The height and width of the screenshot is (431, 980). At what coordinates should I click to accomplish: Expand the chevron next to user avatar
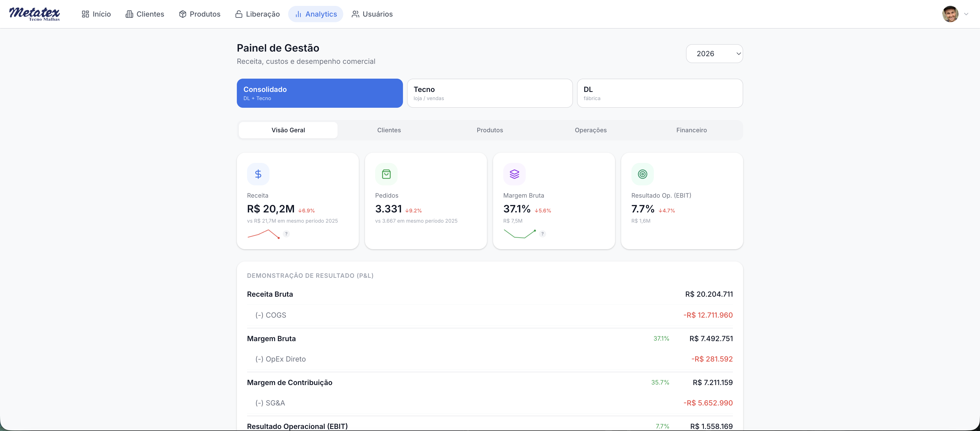(x=966, y=14)
